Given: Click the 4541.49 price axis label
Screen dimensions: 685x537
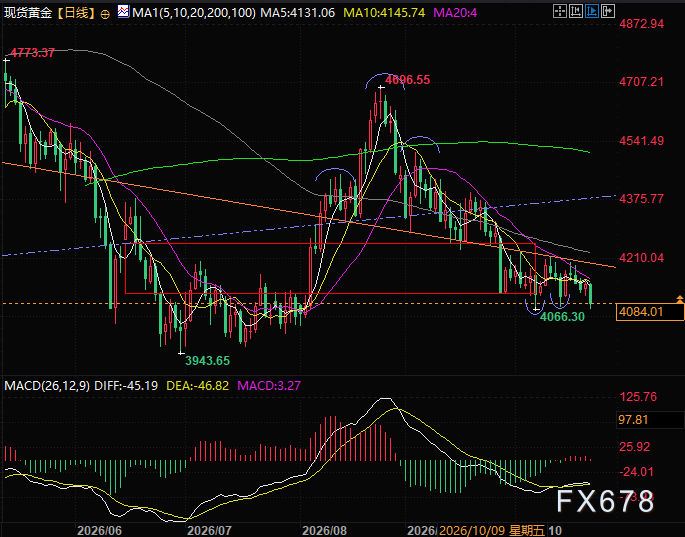Looking at the screenshot, I should tap(641, 141).
